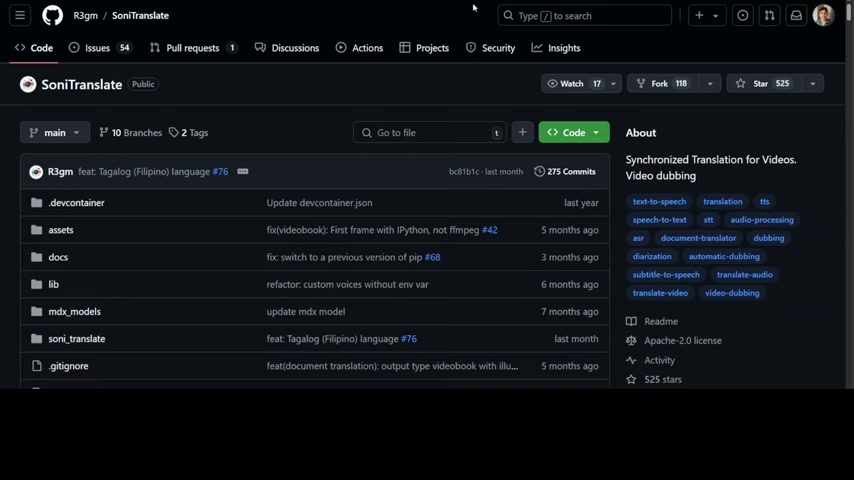
Task: View the 275 Commits history
Action: click(565, 172)
